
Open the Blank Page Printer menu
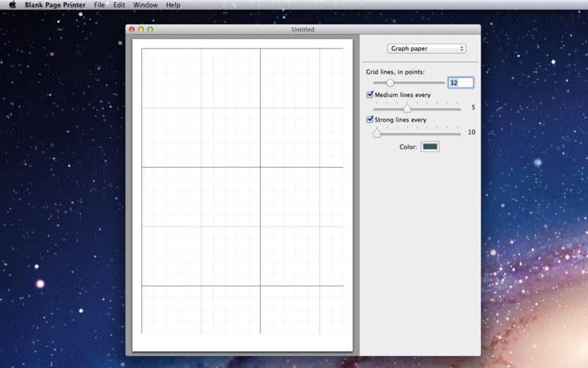(x=55, y=5)
